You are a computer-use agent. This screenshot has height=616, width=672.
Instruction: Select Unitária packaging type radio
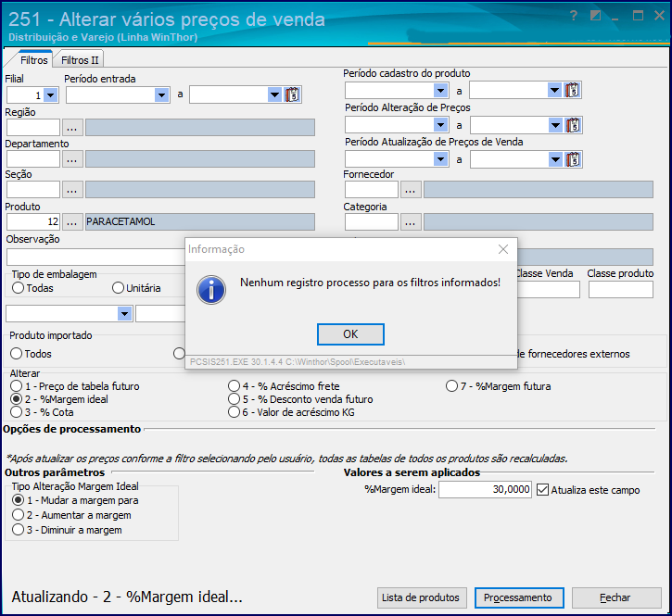[119, 288]
